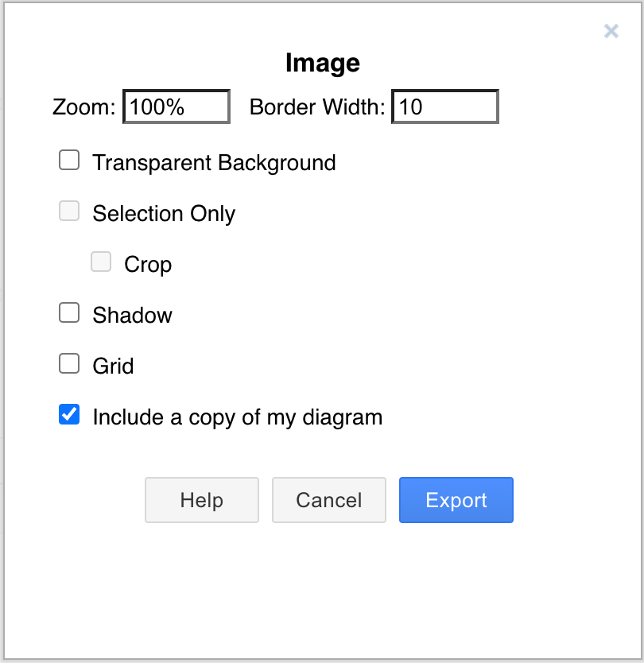Click the Selection Only label
This screenshot has width=644, height=663.
click(164, 213)
